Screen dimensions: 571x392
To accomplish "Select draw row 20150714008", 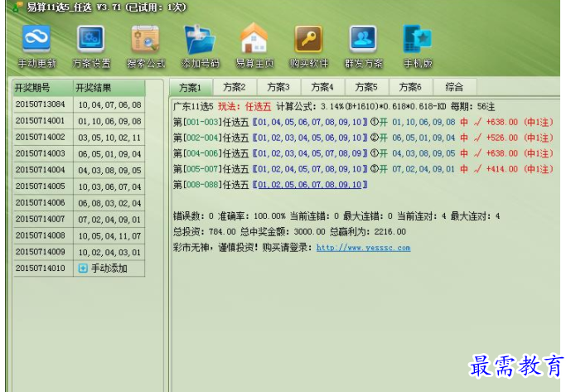I will [x=79, y=235].
